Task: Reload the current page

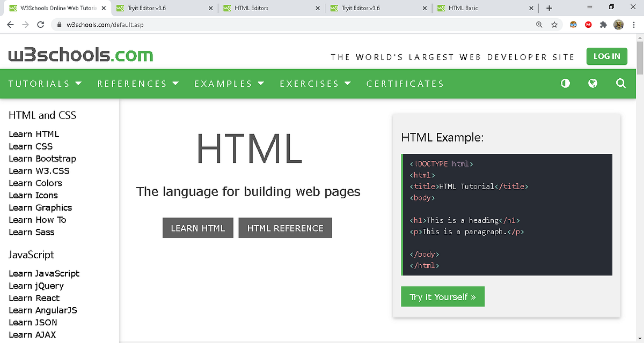Action: [40, 24]
